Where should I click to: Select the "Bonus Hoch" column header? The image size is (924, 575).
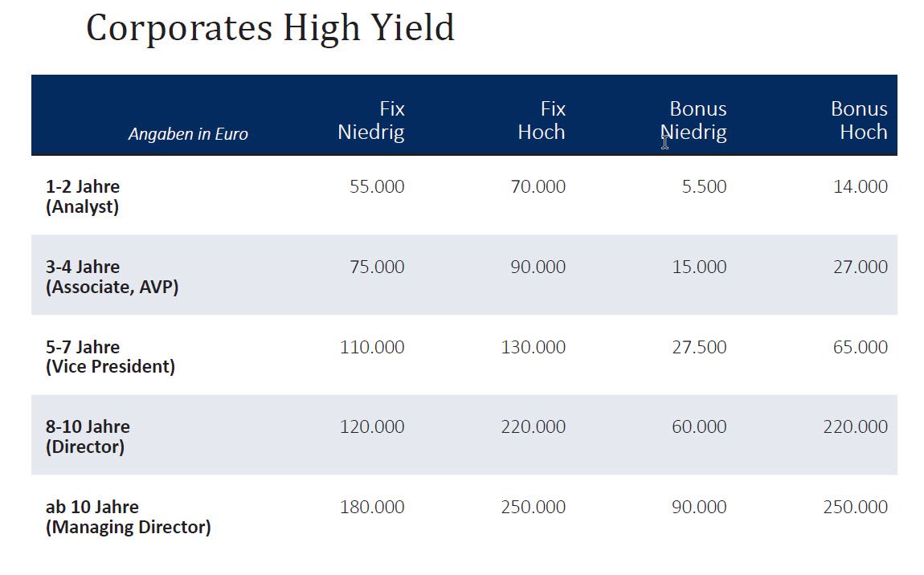(859, 120)
